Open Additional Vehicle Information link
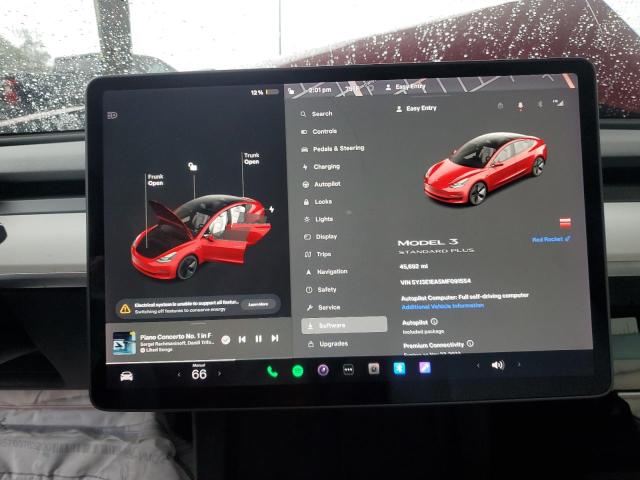 (443, 306)
